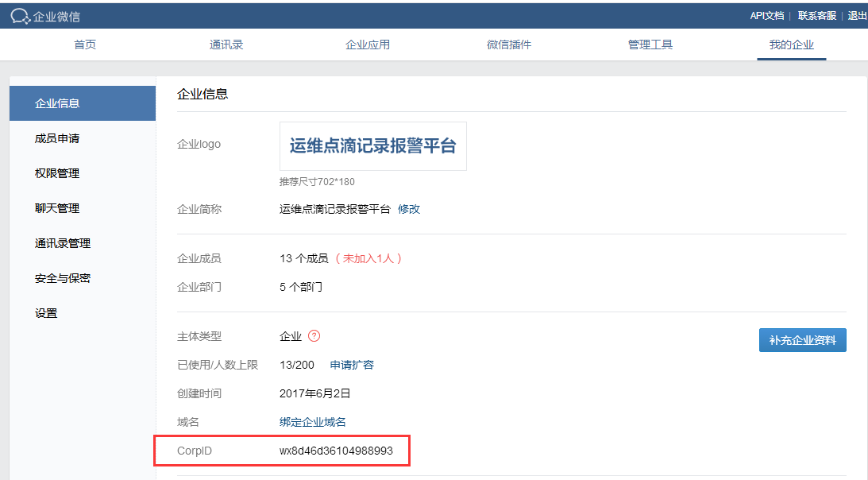Screen dimensions: 868x480
Task: Click the 补充企业资料 button
Action: tap(802, 339)
